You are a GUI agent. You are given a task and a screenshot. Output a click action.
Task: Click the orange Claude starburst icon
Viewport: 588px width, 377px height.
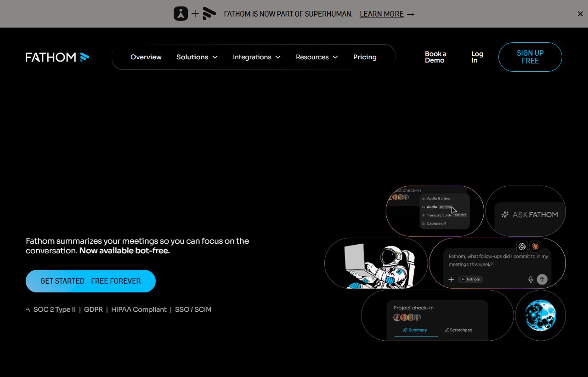[535, 246]
